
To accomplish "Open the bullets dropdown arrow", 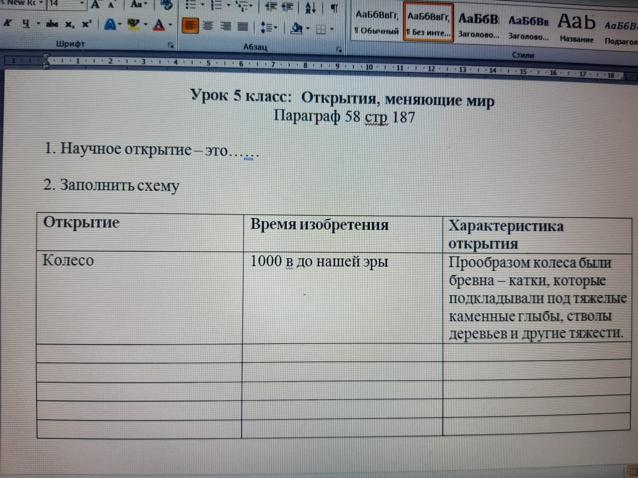I will [201, 6].
